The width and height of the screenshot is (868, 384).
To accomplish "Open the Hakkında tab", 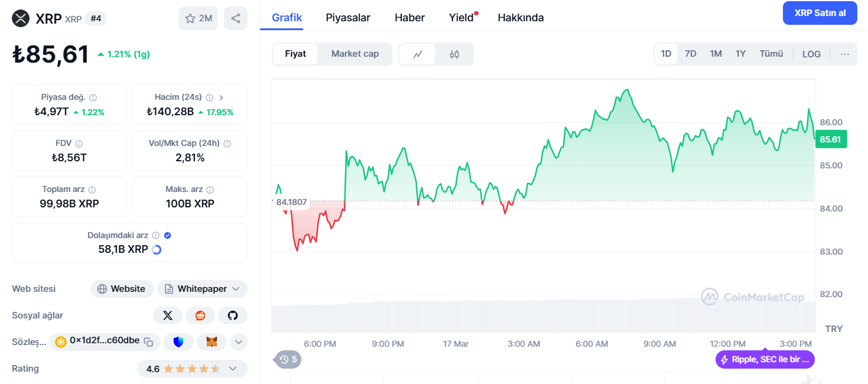I will pos(521,18).
